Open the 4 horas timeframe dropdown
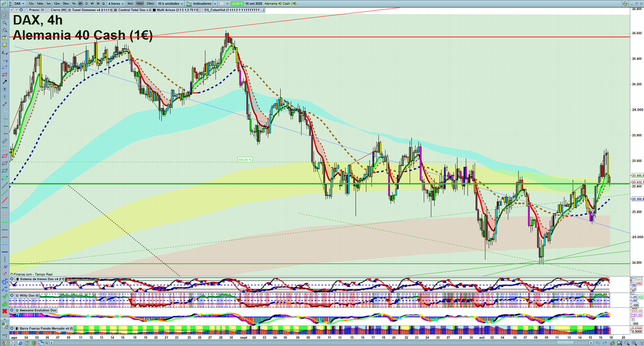 (x=116, y=4)
